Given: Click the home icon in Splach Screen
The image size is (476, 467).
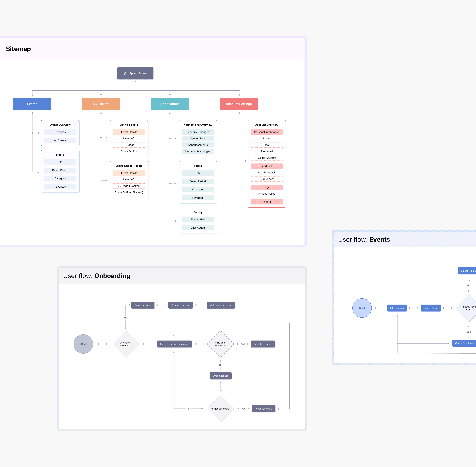Looking at the screenshot, I should 125,73.
